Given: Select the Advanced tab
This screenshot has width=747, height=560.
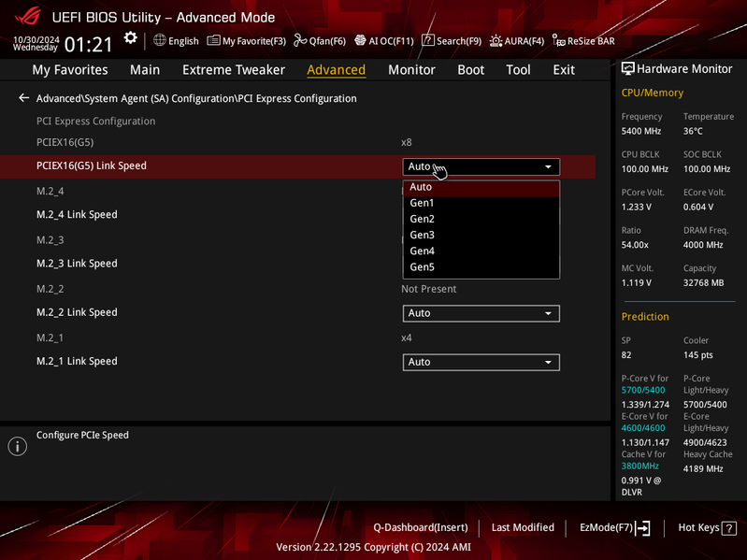Looking at the screenshot, I should [337, 69].
